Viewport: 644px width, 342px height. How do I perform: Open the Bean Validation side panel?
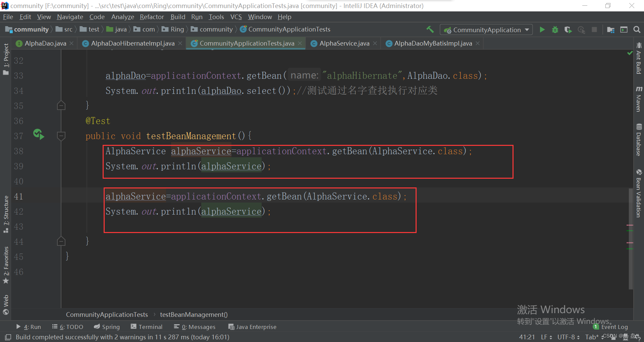639,193
